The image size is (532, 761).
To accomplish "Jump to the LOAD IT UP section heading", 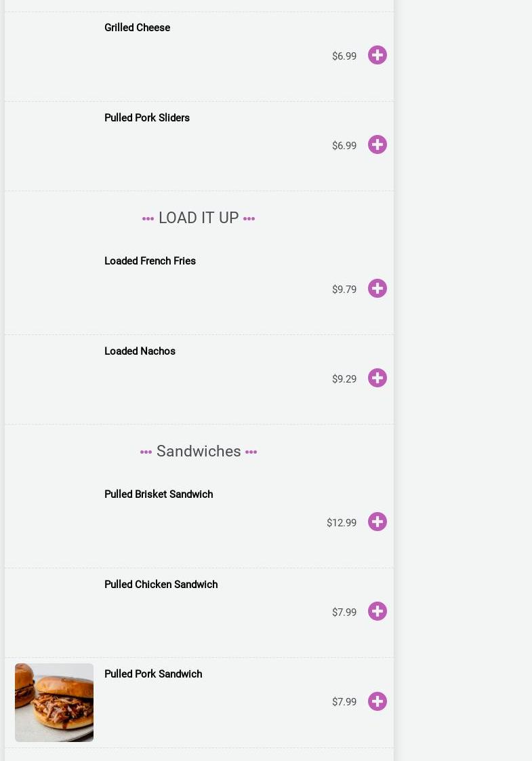I will point(199,218).
